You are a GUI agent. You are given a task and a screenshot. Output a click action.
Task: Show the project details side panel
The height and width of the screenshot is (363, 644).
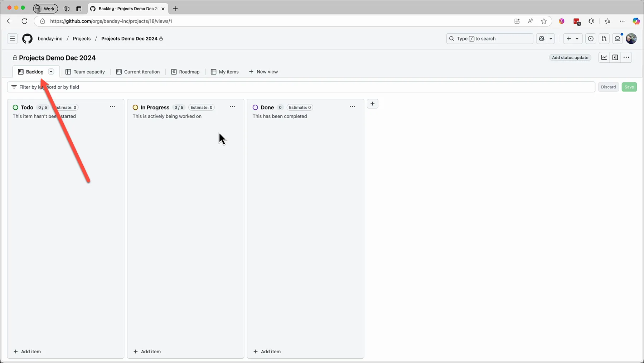615,57
